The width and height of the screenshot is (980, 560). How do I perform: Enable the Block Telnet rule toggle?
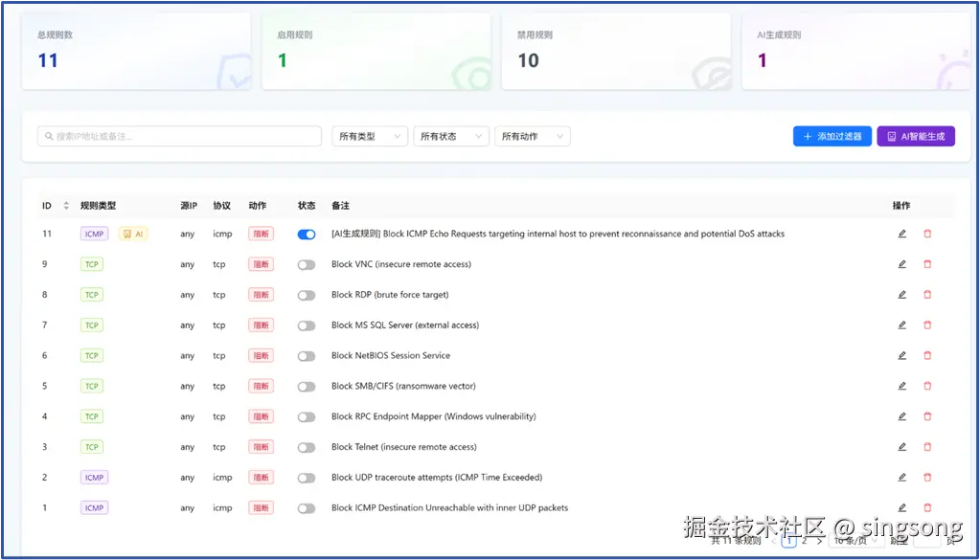[x=307, y=448]
